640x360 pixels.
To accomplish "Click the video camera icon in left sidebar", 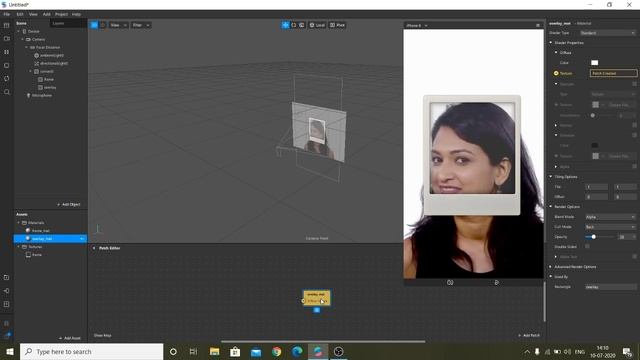I will click(x=7, y=39).
